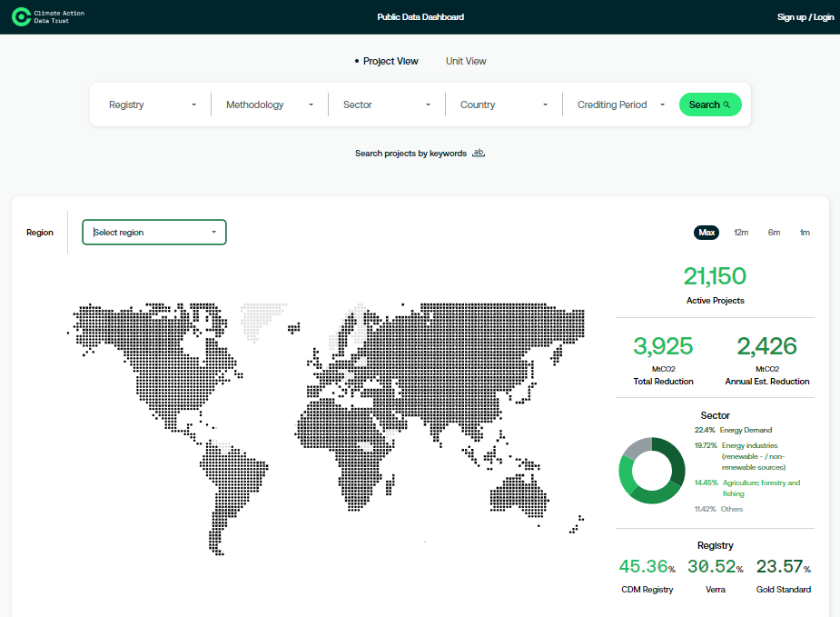Click the dark green donut chart segment

tap(675, 460)
